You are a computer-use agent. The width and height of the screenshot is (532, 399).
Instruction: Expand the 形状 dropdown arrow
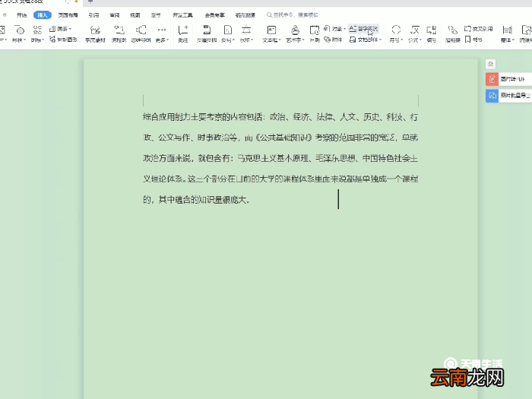click(x=25, y=40)
